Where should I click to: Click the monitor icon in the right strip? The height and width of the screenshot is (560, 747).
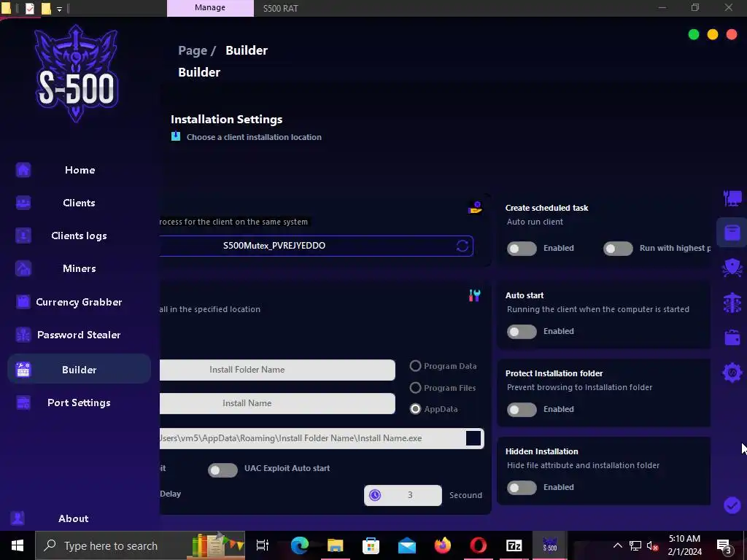(x=732, y=198)
